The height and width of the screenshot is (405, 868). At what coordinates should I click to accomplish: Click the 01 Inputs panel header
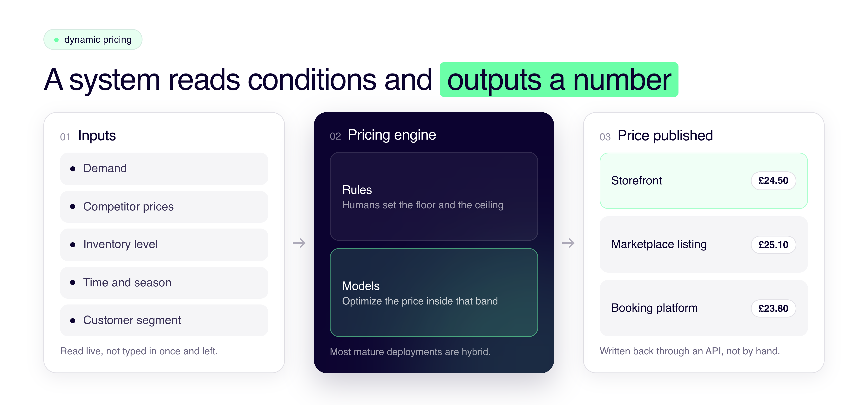(x=88, y=136)
